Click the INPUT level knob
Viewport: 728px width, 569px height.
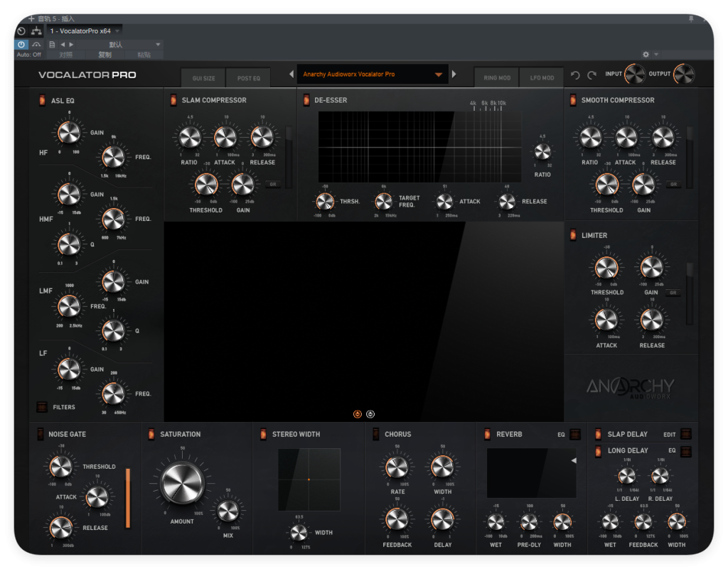(635, 74)
